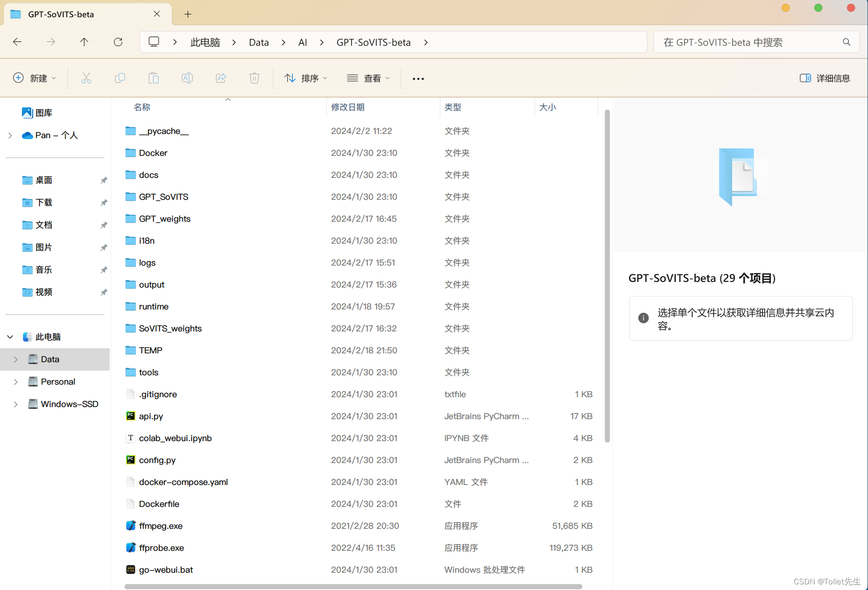Select the .gitignore file
The image size is (868, 590).
click(158, 394)
